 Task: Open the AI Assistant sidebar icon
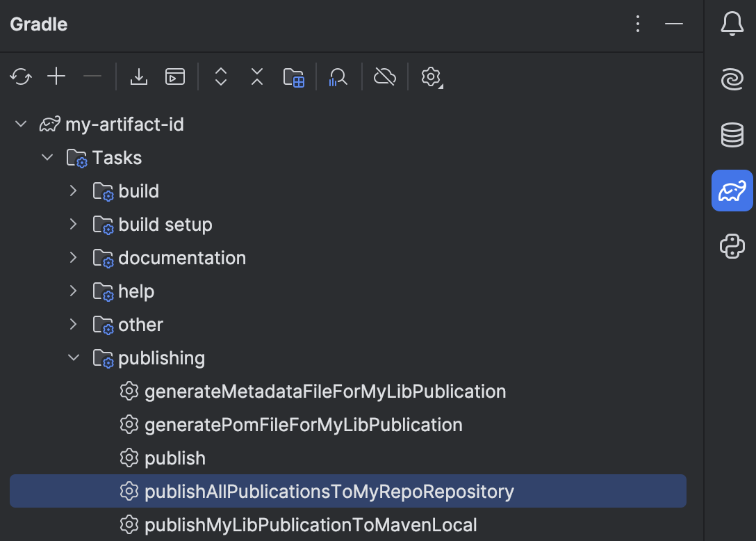[732, 79]
